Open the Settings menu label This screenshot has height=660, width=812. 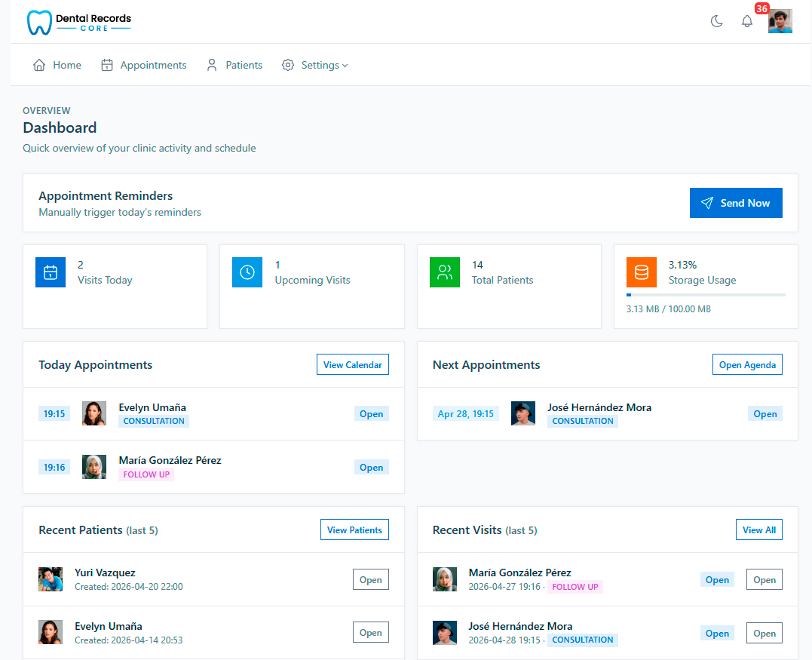tap(320, 65)
